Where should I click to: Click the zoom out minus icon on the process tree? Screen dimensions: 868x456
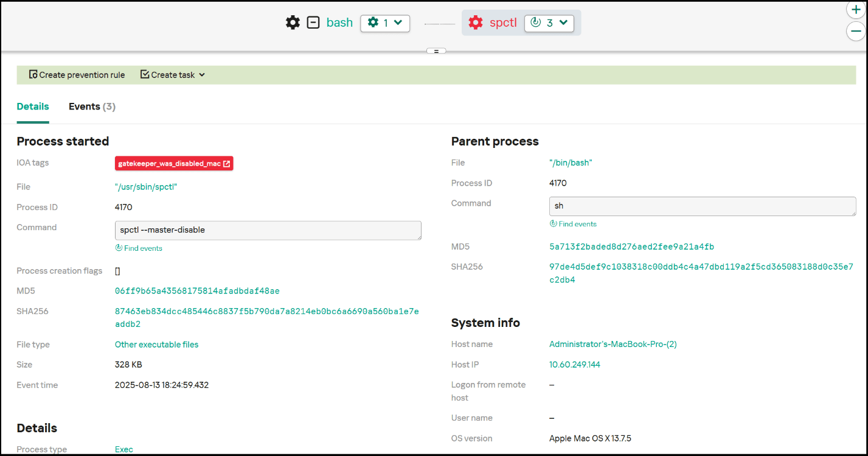856,30
